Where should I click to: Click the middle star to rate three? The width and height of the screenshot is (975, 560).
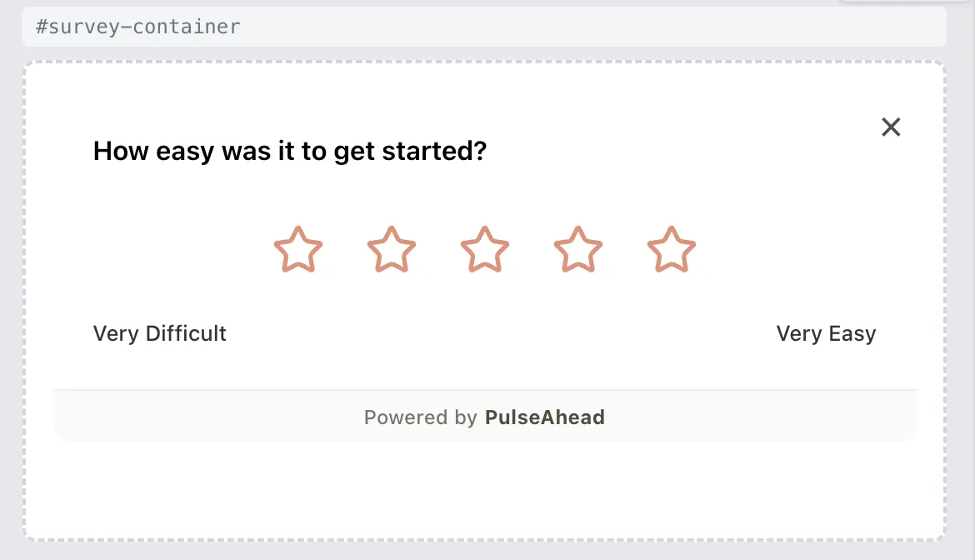[484, 249]
